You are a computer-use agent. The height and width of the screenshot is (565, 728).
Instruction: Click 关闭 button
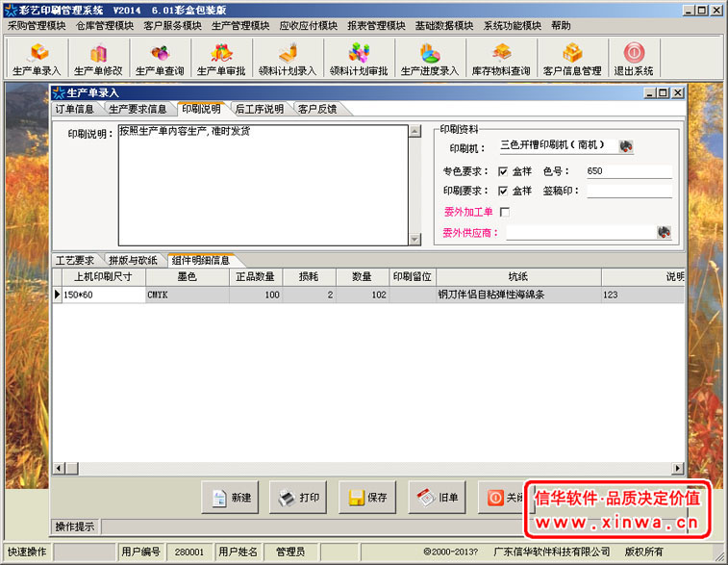tap(505, 498)
